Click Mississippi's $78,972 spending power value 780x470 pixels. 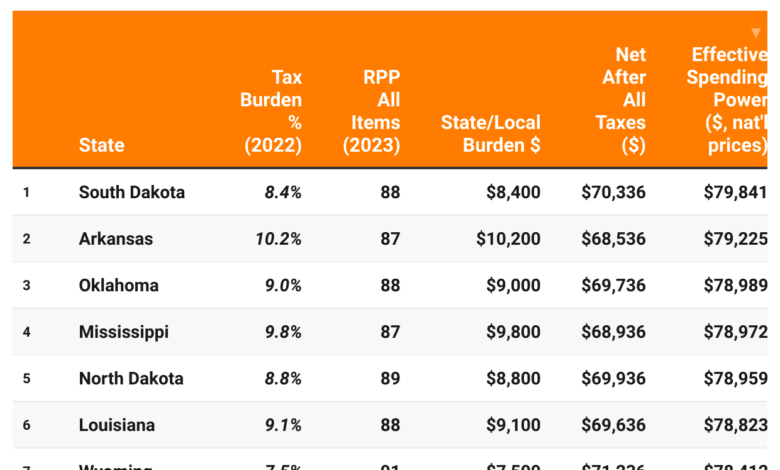tap(736, 332)
